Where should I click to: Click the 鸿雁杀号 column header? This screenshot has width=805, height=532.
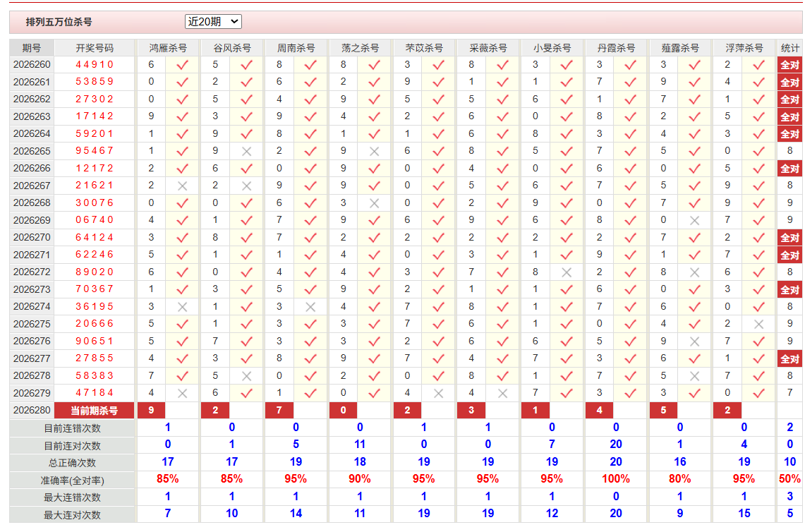[x=168, y=48]
